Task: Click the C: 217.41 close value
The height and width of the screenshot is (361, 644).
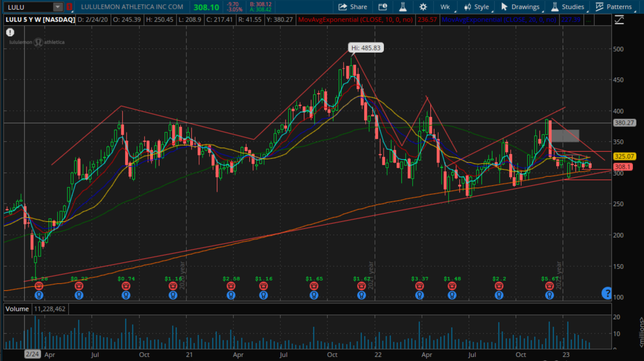Action: [x=220, y=20]
